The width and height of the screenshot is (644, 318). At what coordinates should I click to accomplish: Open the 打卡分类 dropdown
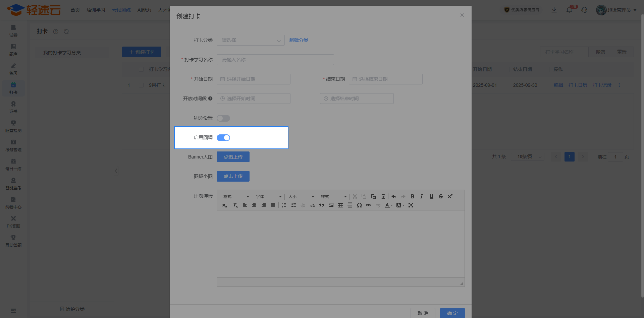[251, 40]
